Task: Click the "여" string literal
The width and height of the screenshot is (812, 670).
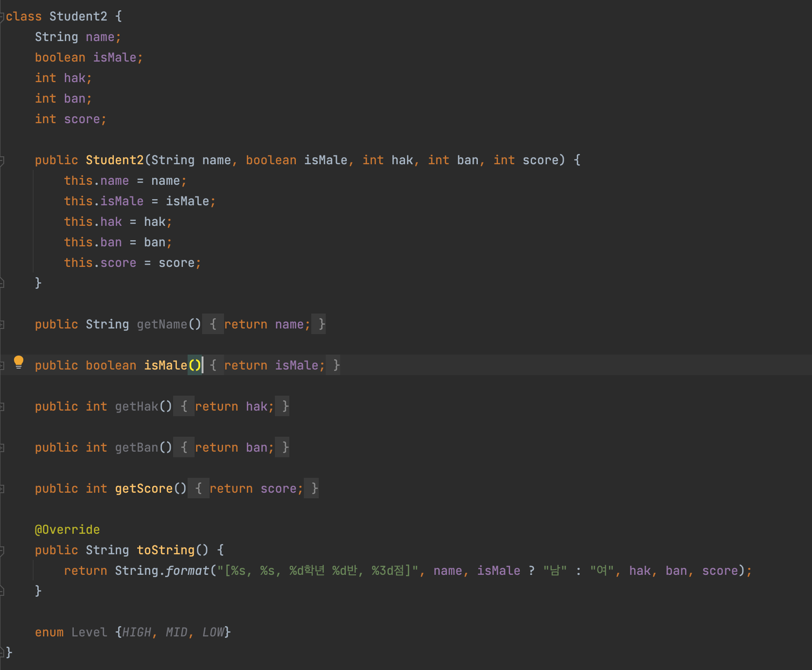Action: tap(602, 571)
